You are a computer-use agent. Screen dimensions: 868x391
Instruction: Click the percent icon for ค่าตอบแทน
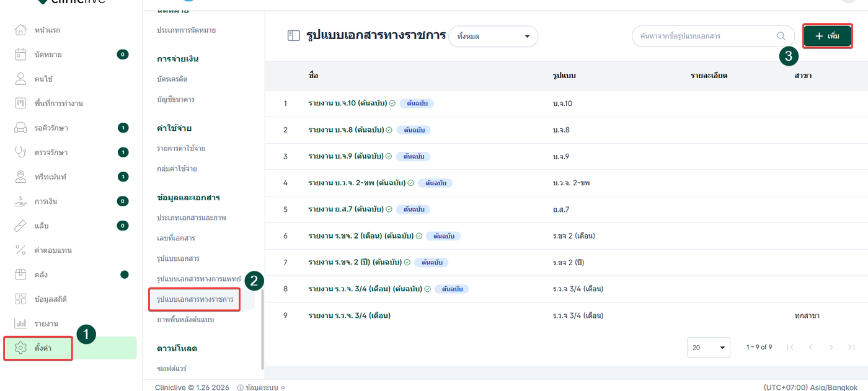click(x=20, y=250)
